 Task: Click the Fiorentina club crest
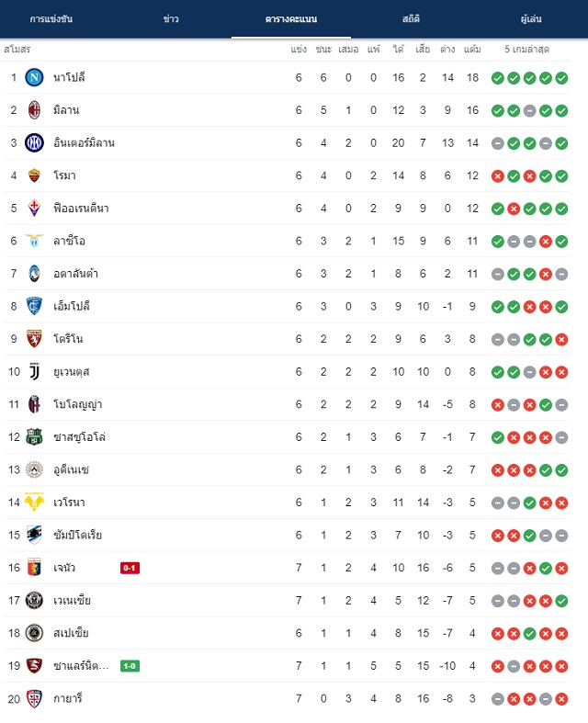pos(34,208)
